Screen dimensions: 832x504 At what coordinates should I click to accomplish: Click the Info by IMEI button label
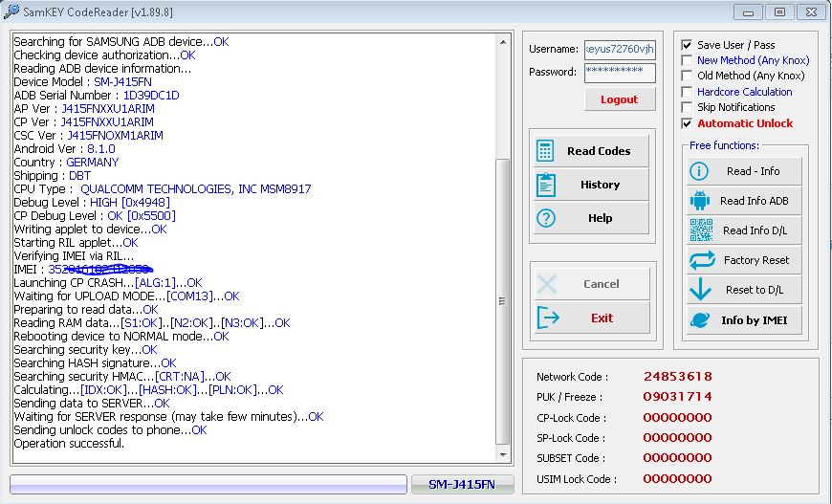pyautogui.click(x=754, y=320)
